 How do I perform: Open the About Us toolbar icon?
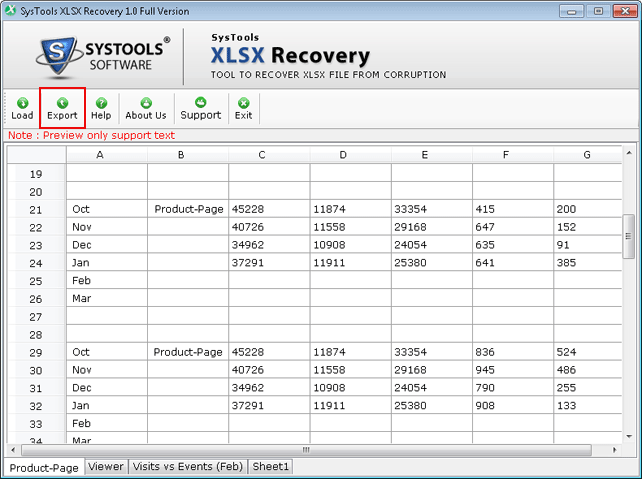pos(146,108)
